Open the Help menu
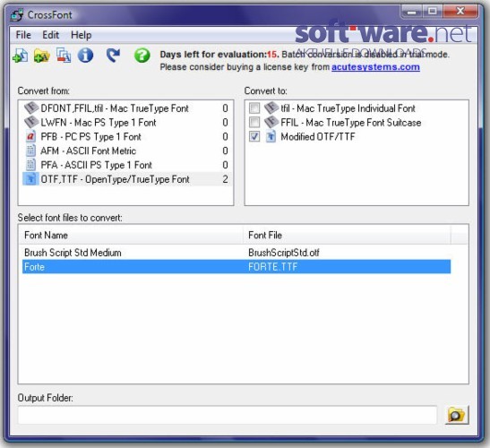This screenshot has height=448, width=490. 82,35
